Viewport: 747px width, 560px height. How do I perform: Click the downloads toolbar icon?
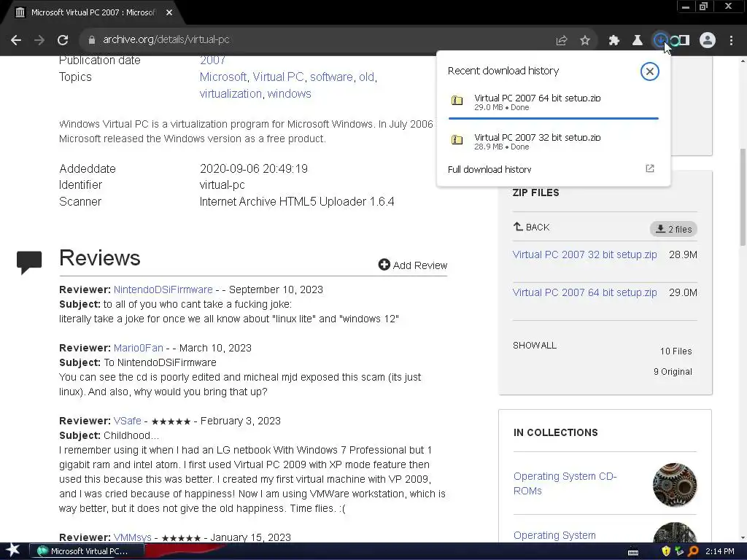(660, 41)
